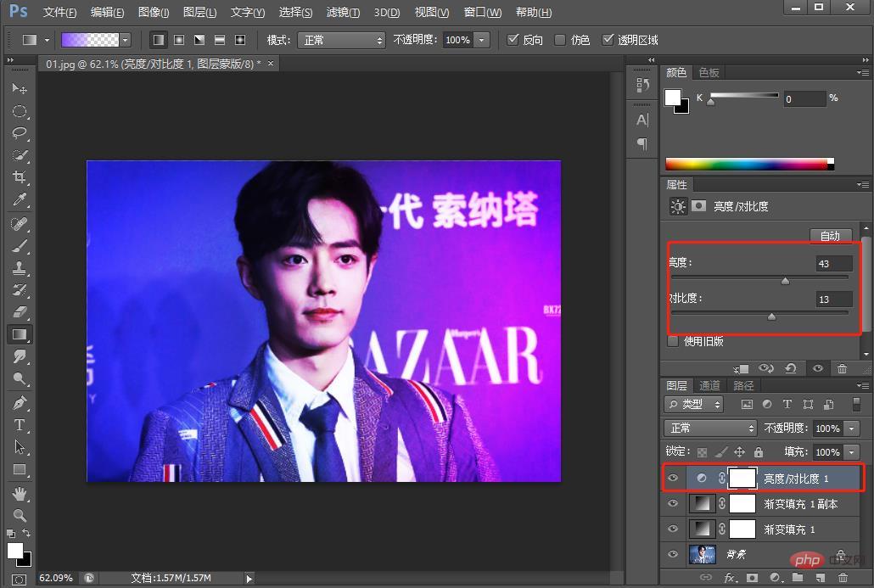
Task: Select the Elliptical Marquee tool
Action: click(x=19, y=111)
